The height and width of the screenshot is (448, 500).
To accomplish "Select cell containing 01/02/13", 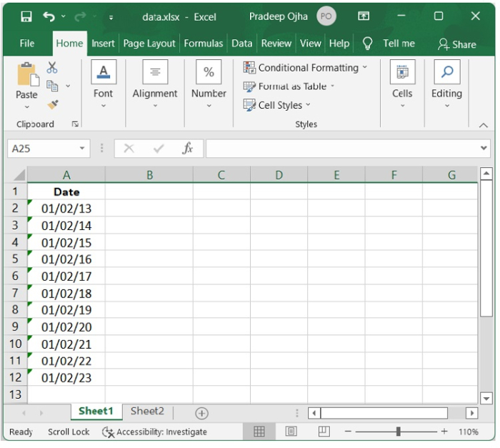I will [66, 209].
